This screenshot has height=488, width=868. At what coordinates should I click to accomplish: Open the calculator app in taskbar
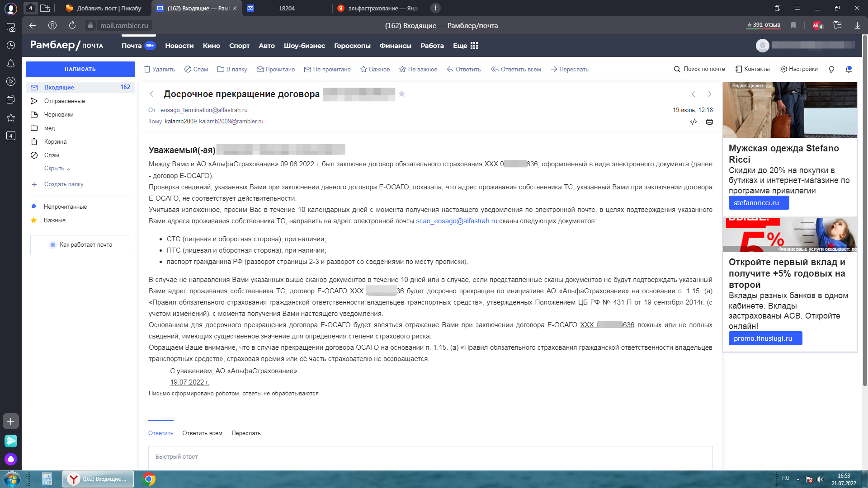47,479
